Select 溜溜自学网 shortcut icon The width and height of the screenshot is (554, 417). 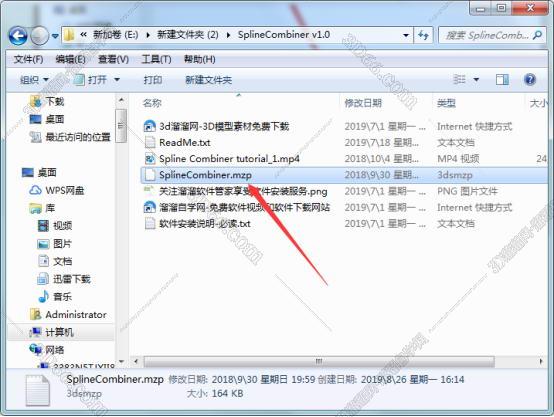tap(150, 207)
